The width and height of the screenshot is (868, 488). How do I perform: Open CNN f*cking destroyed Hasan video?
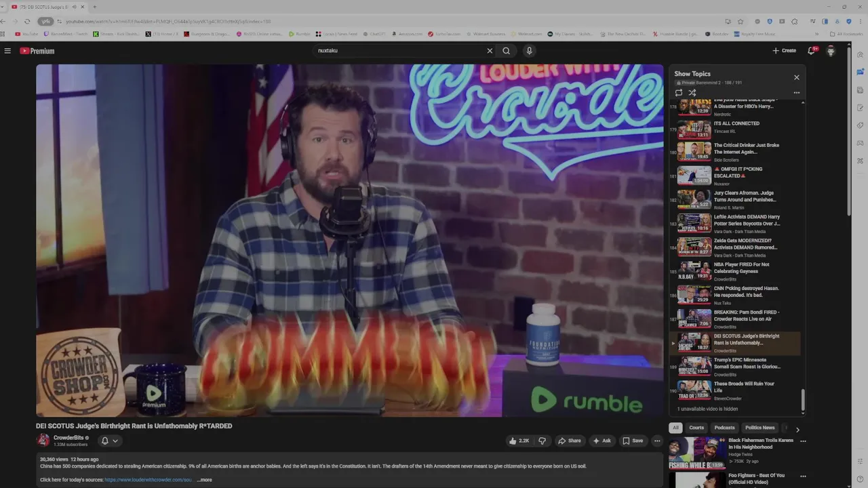click(736, 295)
